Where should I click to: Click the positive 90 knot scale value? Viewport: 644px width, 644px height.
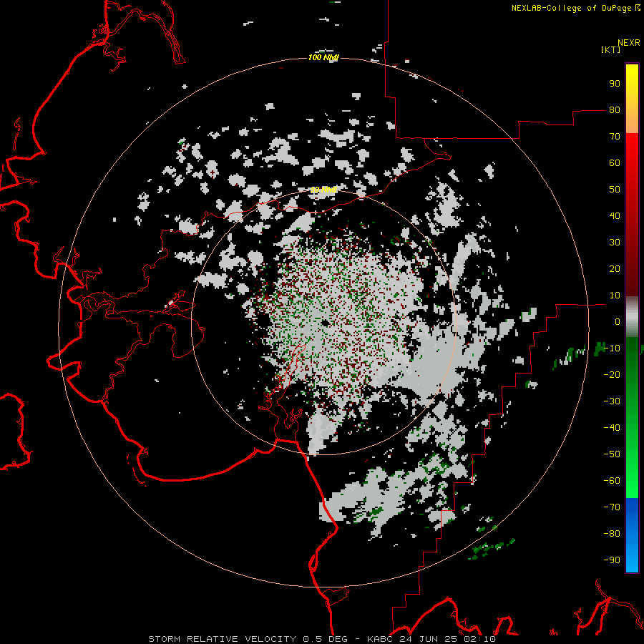615,84
